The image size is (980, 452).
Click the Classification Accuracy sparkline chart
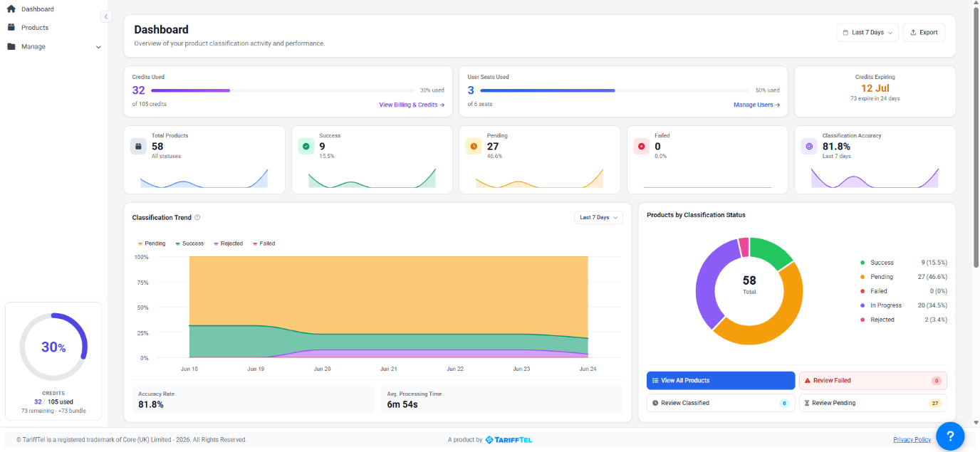click(x=875, y=178)
